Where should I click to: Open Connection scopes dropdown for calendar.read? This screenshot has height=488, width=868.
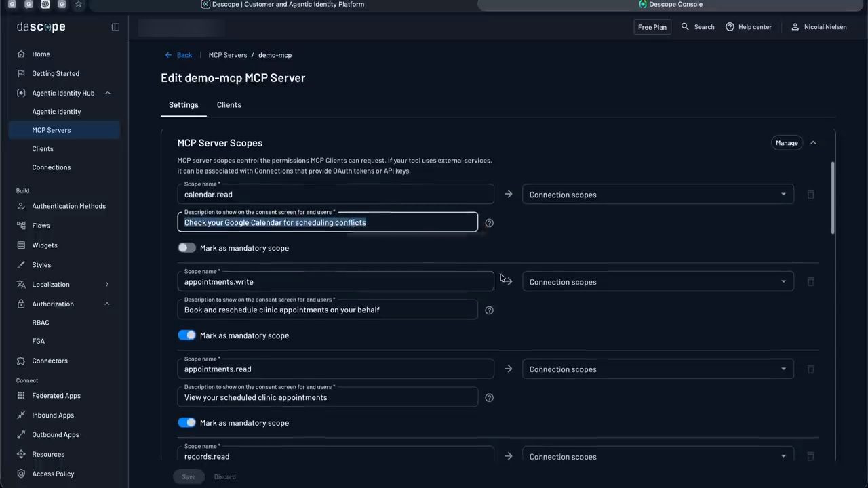658,195
